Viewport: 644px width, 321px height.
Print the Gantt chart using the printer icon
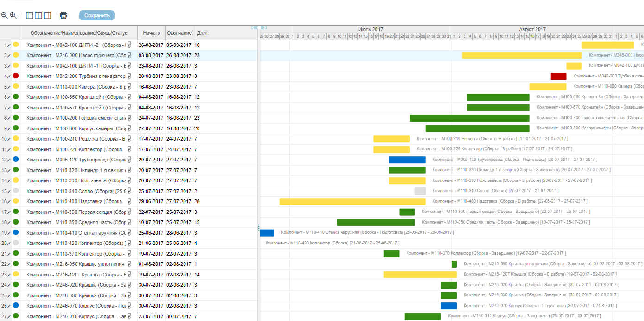[x=64, y=15]
